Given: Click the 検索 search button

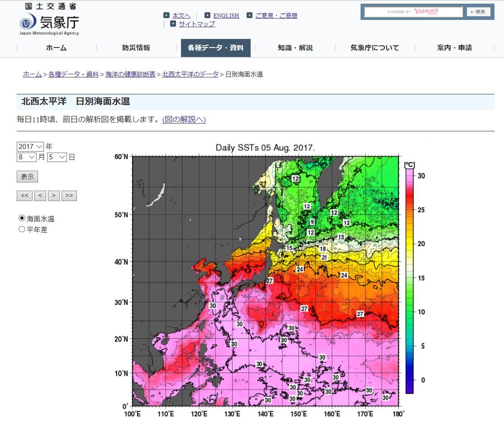Looking at the screenshot, I should [x=479, y=12].
